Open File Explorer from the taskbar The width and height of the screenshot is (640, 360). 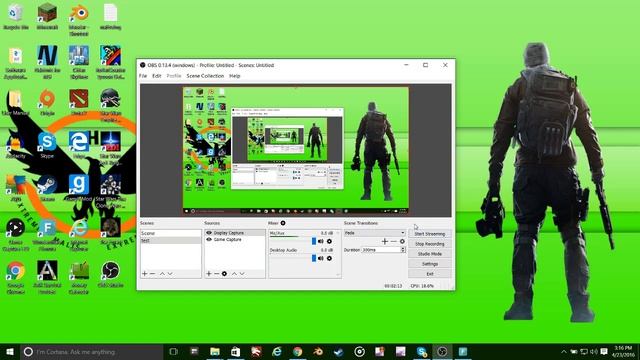tap(215, 351)
